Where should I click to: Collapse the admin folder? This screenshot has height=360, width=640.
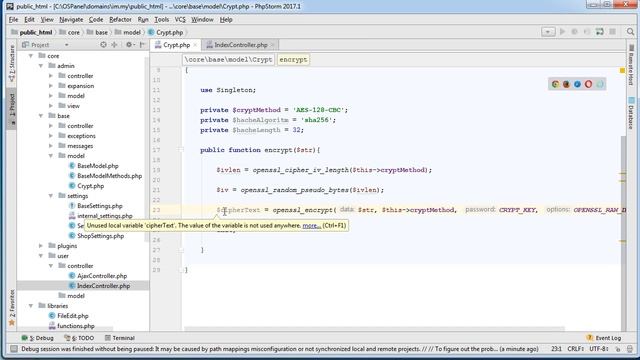41,66
